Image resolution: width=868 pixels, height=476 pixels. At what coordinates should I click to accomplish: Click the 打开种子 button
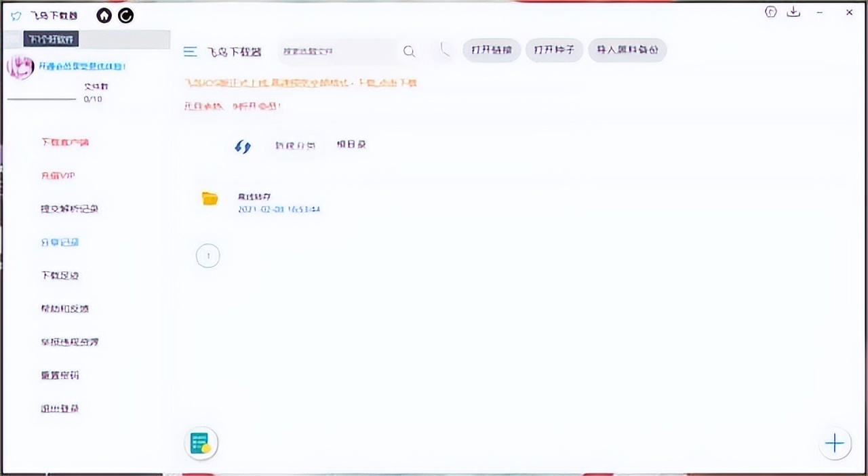coord(554,50)
